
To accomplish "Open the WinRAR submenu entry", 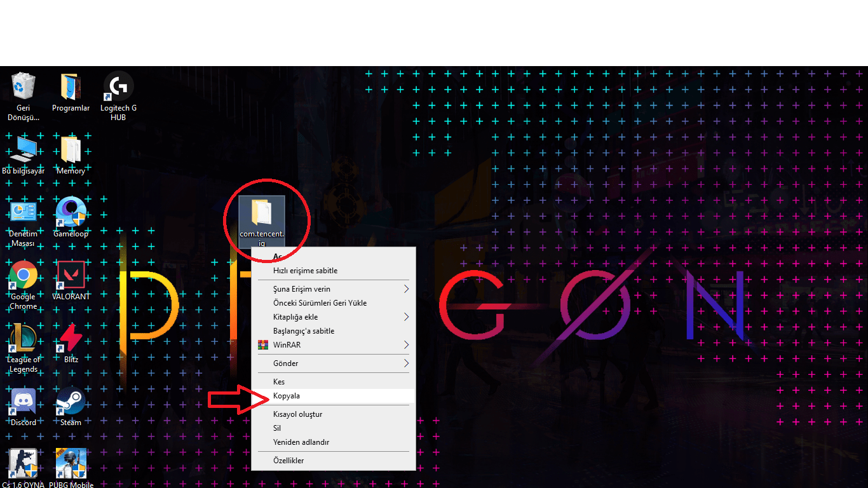I will [x=334, y=345].
